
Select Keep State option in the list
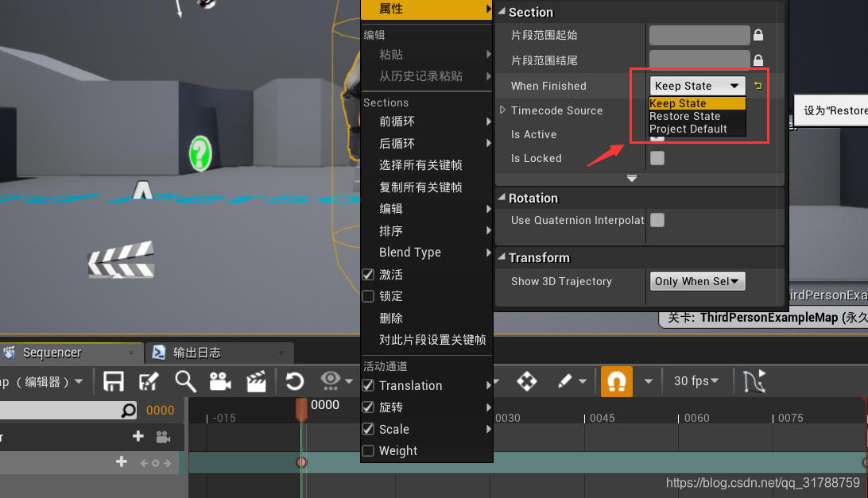point(698,103)
